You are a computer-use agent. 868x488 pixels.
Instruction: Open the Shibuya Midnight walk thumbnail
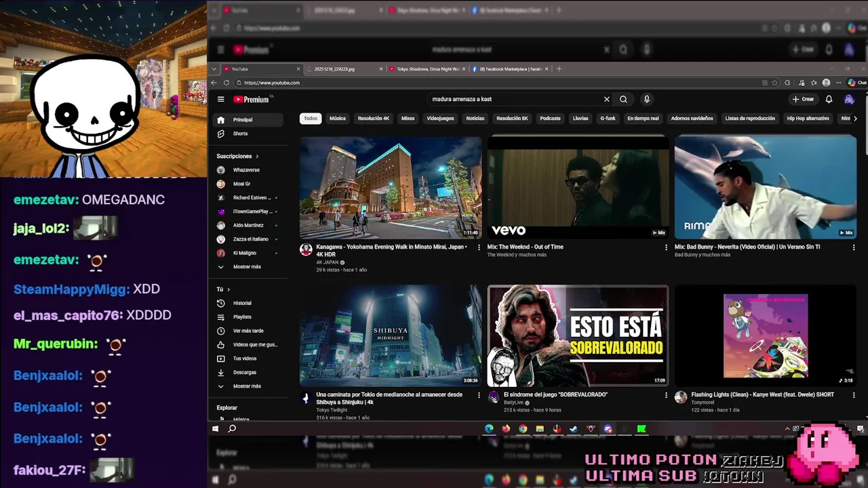tap(391, 335)
